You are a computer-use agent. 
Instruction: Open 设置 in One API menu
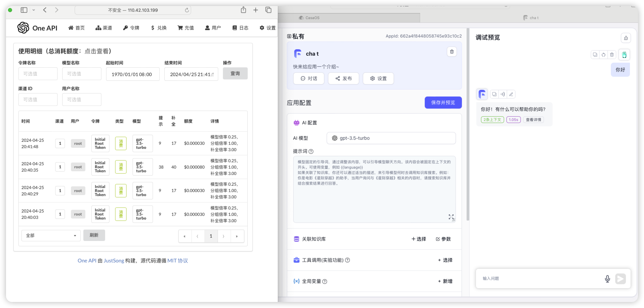[x=267, y=28]
